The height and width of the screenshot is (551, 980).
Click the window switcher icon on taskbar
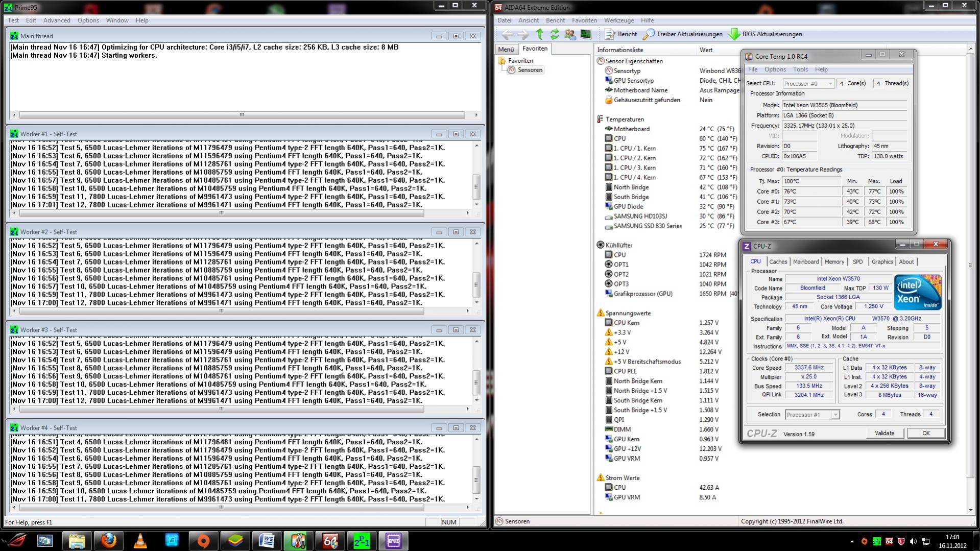coord(45,540)
